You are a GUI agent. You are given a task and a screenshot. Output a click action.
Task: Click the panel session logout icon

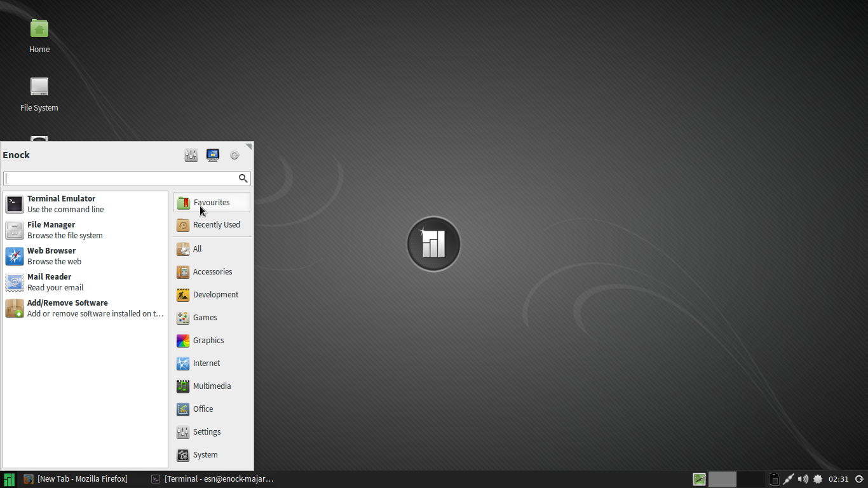click(859, 479)
